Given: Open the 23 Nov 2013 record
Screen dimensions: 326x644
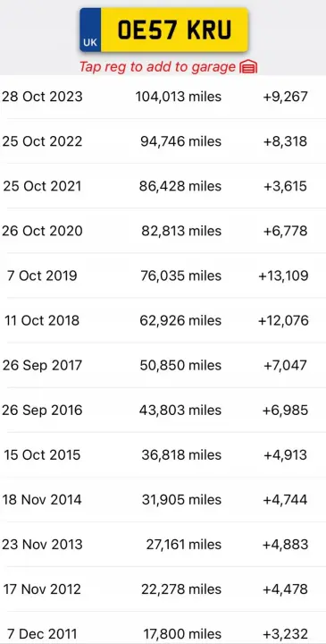Looking at the screenshot, I should pyautogui.click(x=163, y=544).
